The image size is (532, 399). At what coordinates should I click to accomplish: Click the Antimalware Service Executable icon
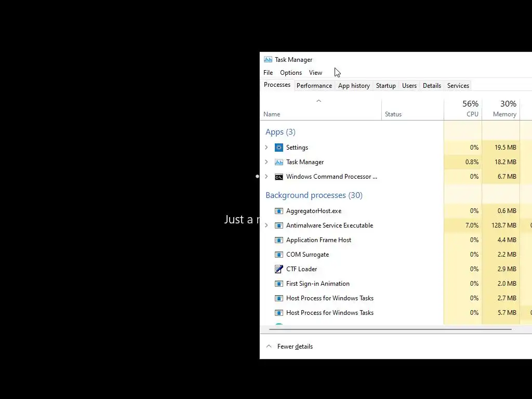pos(279,225)
